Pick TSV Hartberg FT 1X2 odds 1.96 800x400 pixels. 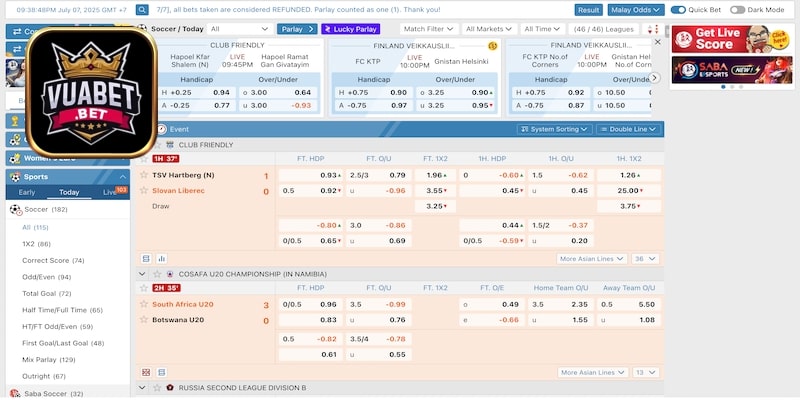pos(435,175)
